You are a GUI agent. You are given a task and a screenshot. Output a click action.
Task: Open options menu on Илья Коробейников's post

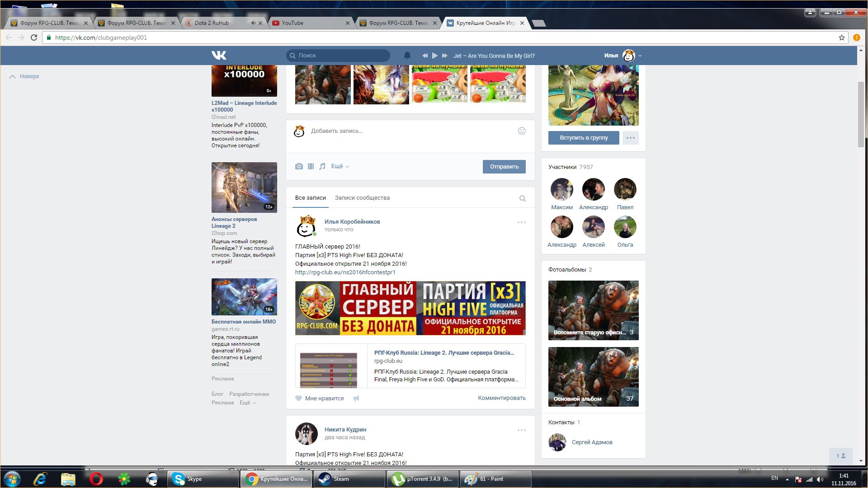coord(522,222)
